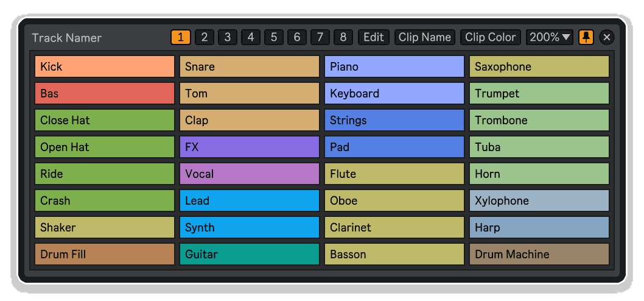Viewport: 644px width, 301px height.
Task: Apply the Shaker track name
Action: point(105,227)
